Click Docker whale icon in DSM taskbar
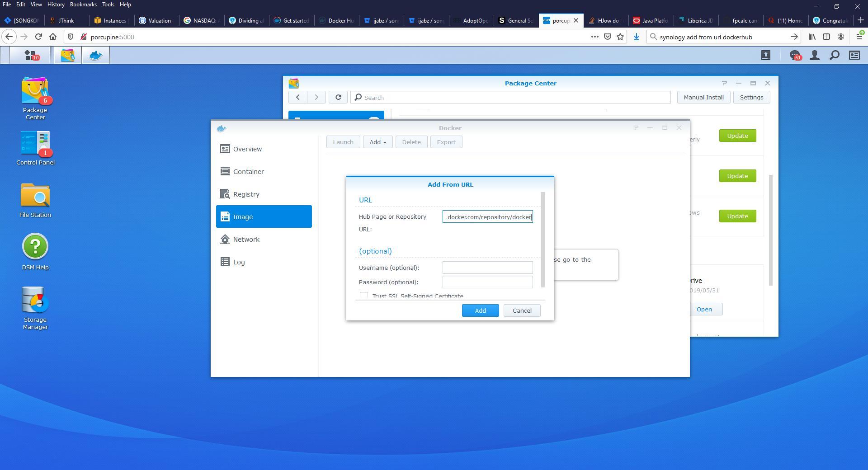The image size is (868, 470). [96, 55]
